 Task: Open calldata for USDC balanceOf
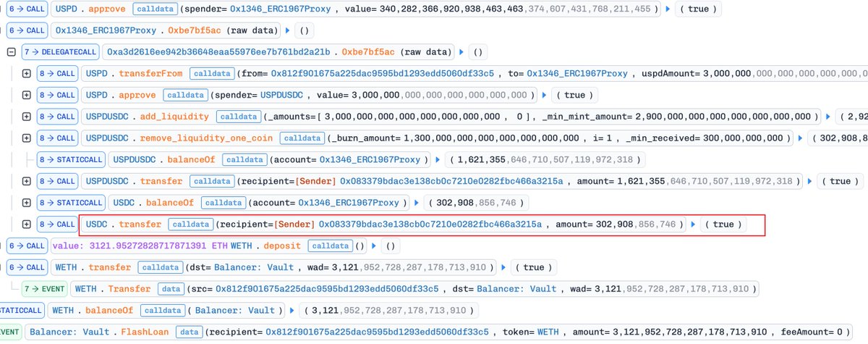point(222,203)
